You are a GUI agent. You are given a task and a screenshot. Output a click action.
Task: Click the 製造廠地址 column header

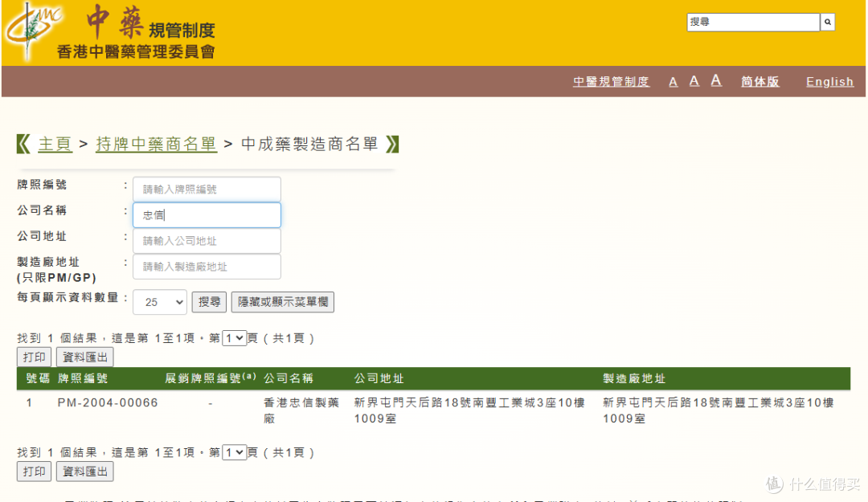click(634, 378)
